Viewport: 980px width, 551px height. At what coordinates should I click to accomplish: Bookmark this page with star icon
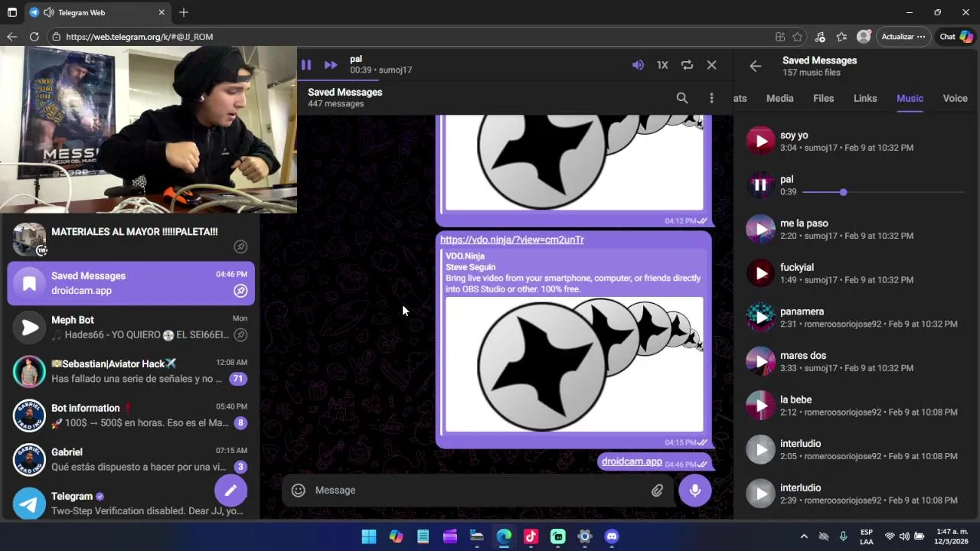[798, 36]
